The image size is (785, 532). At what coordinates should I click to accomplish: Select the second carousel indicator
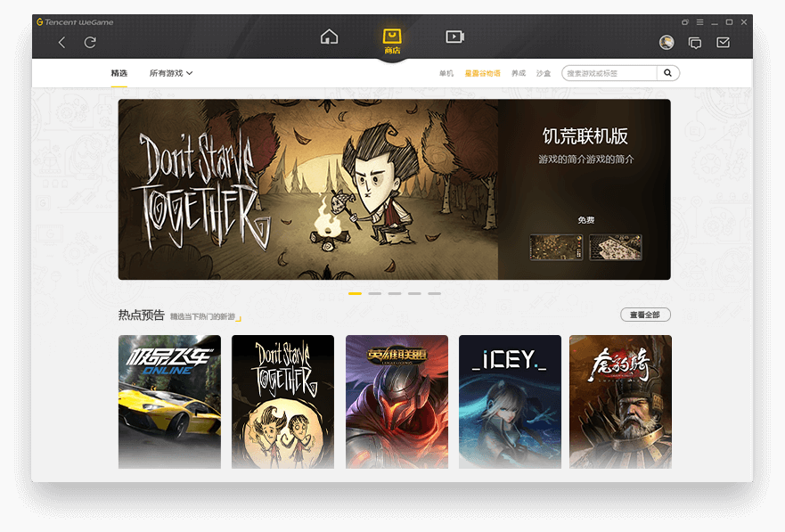pyautogui.click(x=375, y=294)
